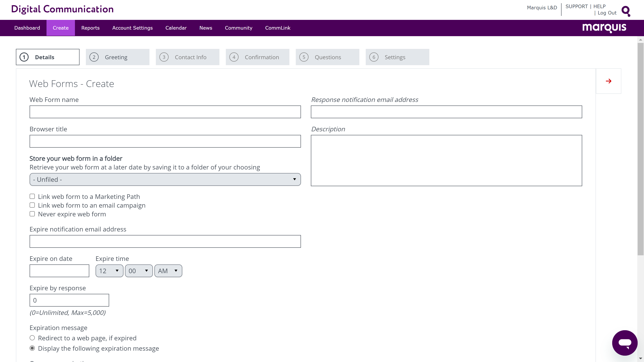Switch to step 5 Questions tab
Viewport: 644px width, 362px height.
[328, 57]
